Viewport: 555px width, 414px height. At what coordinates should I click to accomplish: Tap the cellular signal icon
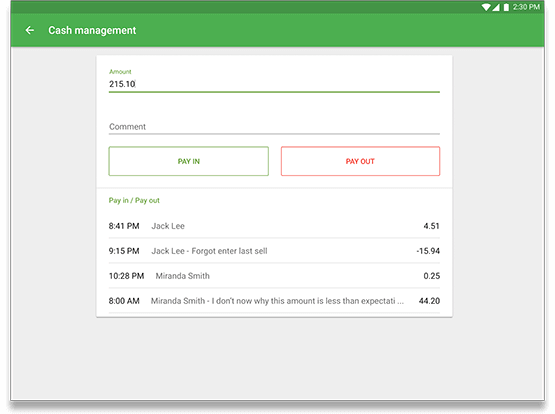coord(496,7)
